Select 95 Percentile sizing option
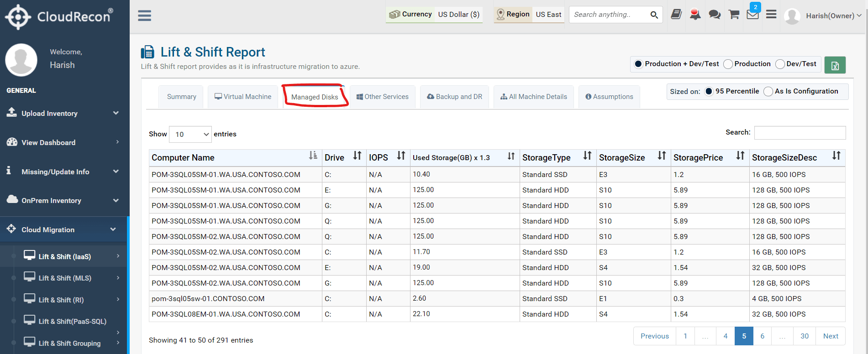Image resolution: width=868 pixels, height=354 pixels. (709, 91)
